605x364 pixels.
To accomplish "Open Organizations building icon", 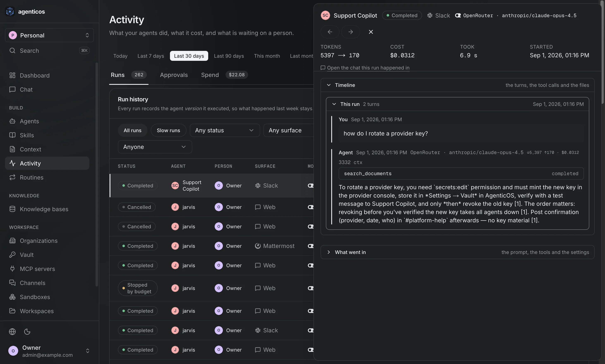I will point(12,241).
